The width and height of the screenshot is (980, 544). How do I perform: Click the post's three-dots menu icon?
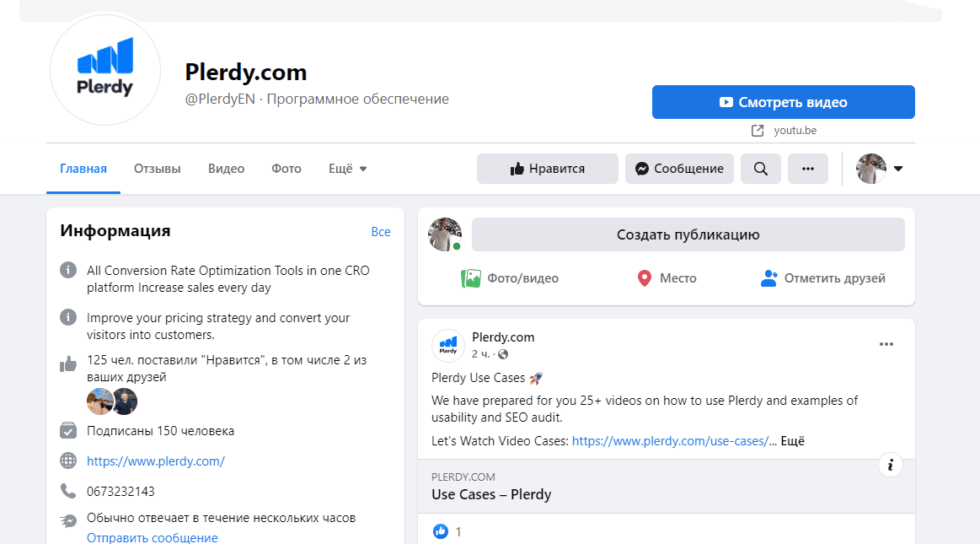tap(886, 344)
